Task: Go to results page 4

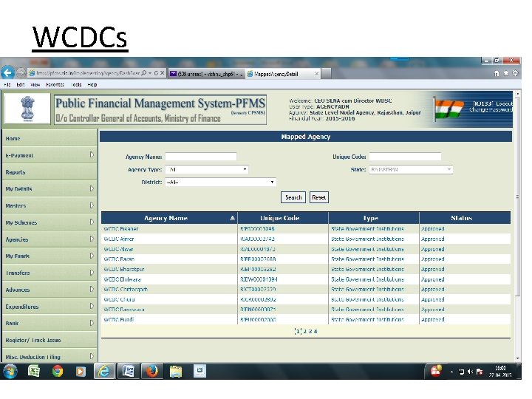Action: pos(316,331)
